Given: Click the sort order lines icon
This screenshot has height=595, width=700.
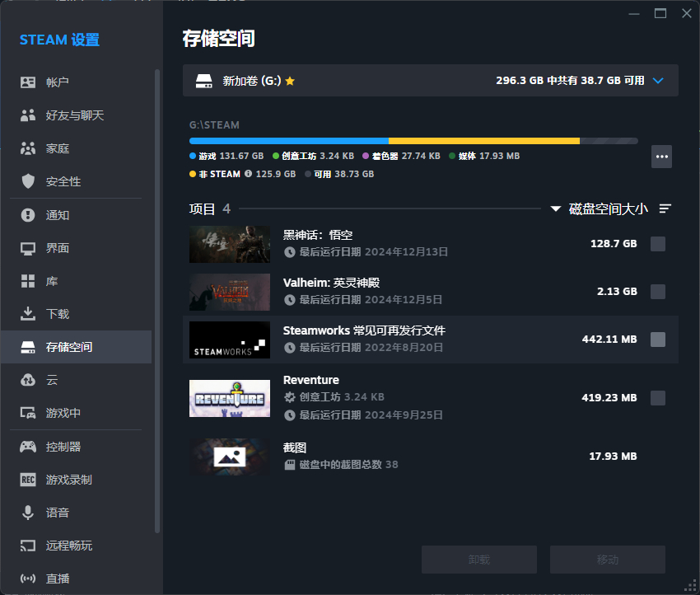Looking at the screenshot, I should click(x=665, y=208).
